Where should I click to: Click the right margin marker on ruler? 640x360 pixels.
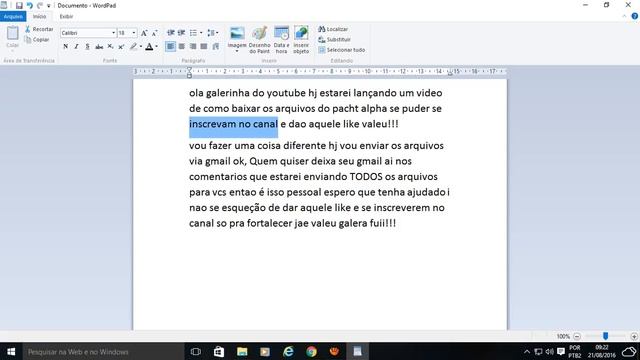click(x=450, y=74)
